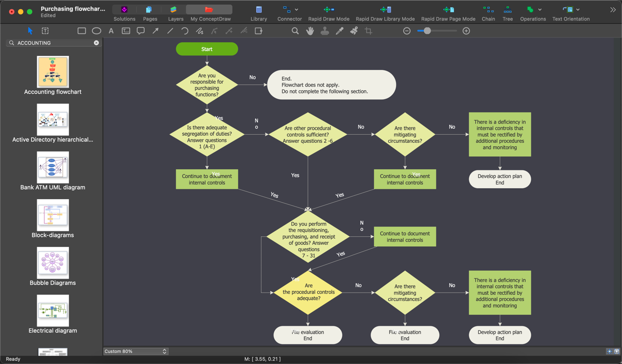This screenshot has height=364, width=622.
Task: Click the Ready status text
Action: (x=13, y=359)
